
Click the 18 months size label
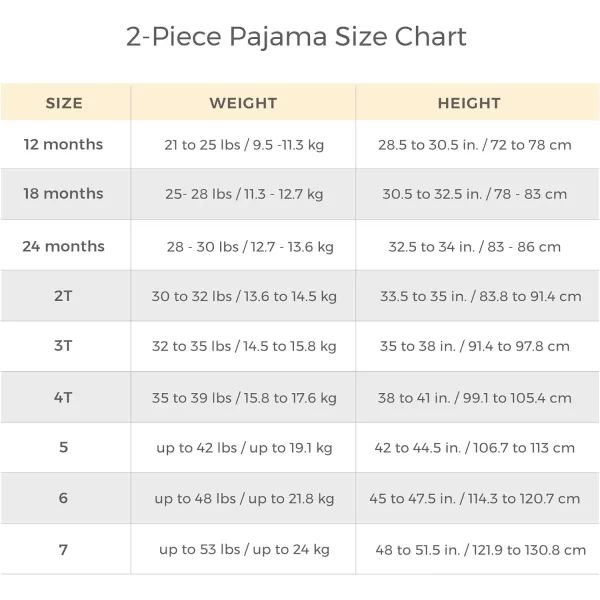point(63,194)
